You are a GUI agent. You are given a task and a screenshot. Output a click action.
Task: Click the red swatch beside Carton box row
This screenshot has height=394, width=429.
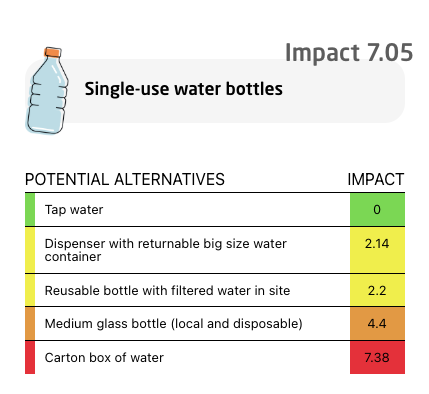pos(30,357)
